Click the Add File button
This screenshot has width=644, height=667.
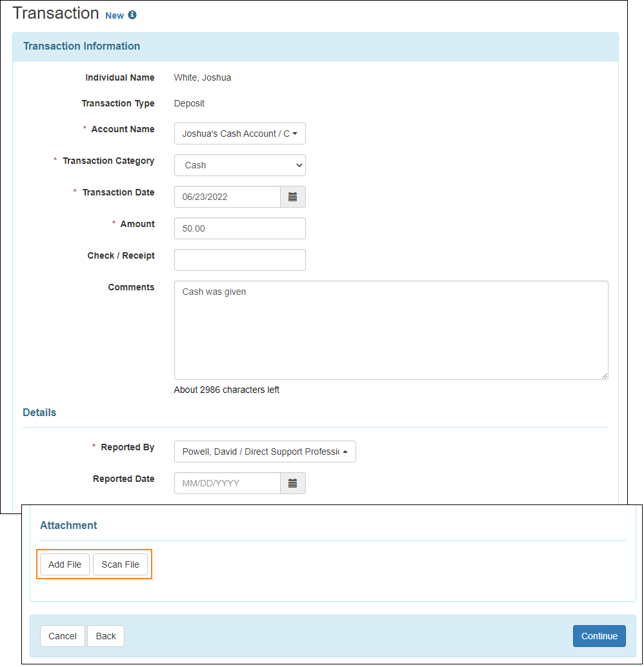64,564
